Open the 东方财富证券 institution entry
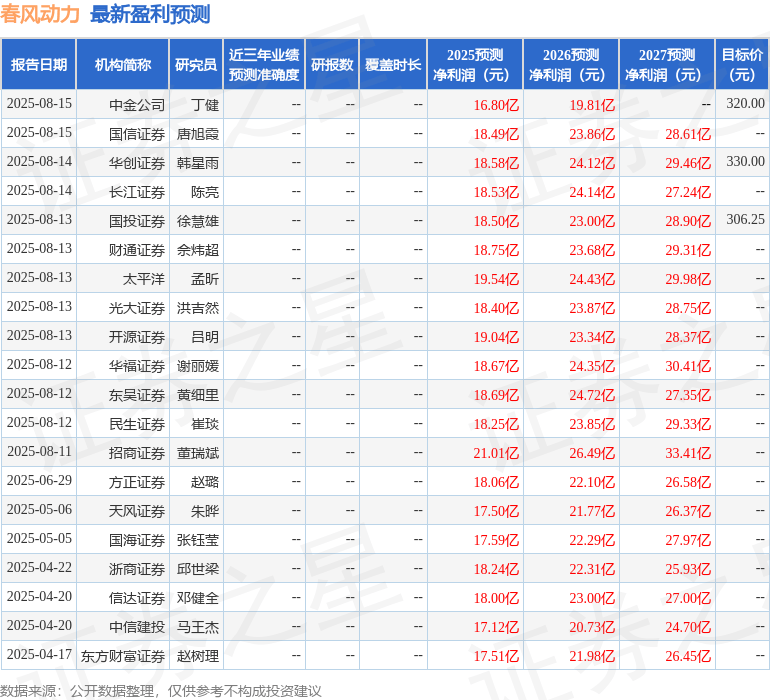 tap(123, 656)
